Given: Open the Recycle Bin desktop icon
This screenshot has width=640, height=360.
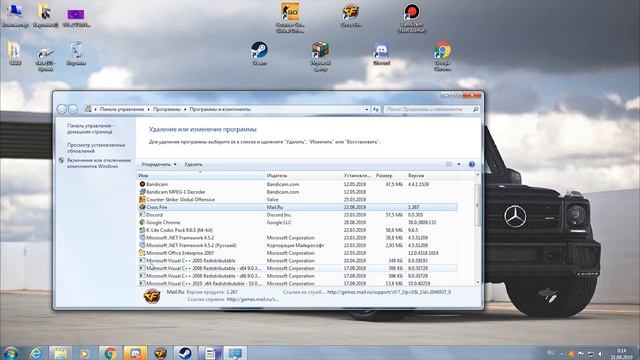Looking at the screenshot, I should (76, 53).
